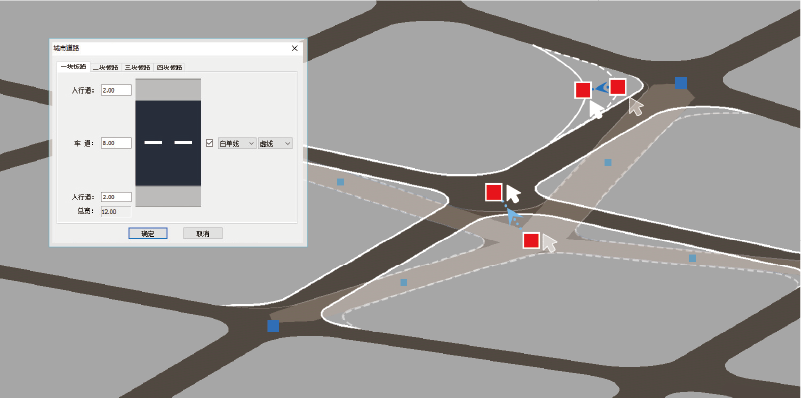Click the red marker at the road intersection center
This screenshot has width=801, height=398.
[x=493, y=192]
